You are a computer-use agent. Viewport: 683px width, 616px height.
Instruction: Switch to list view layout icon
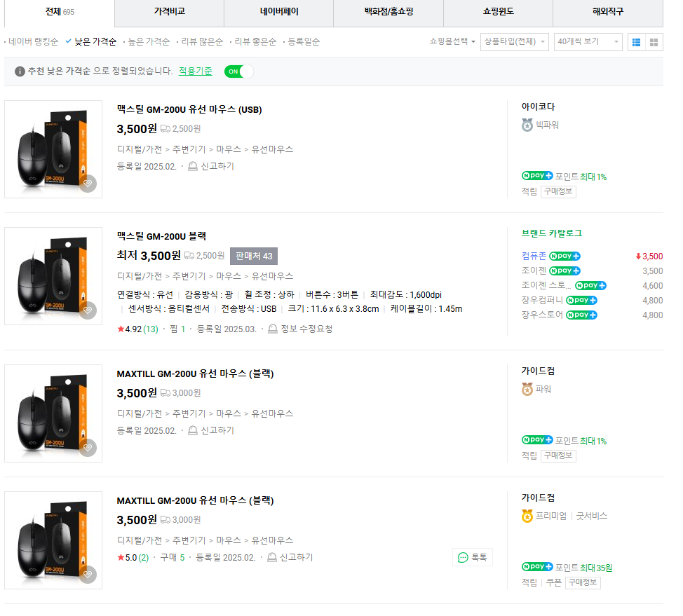tap(637, 42)
